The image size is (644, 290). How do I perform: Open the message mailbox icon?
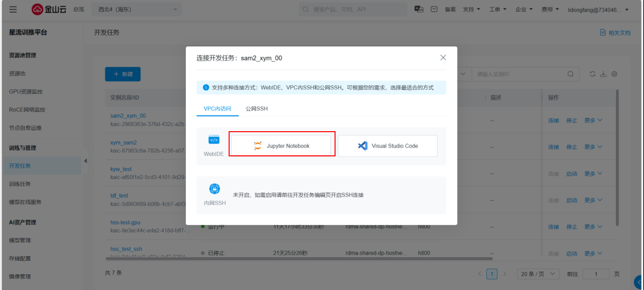[x=434, y=9]
